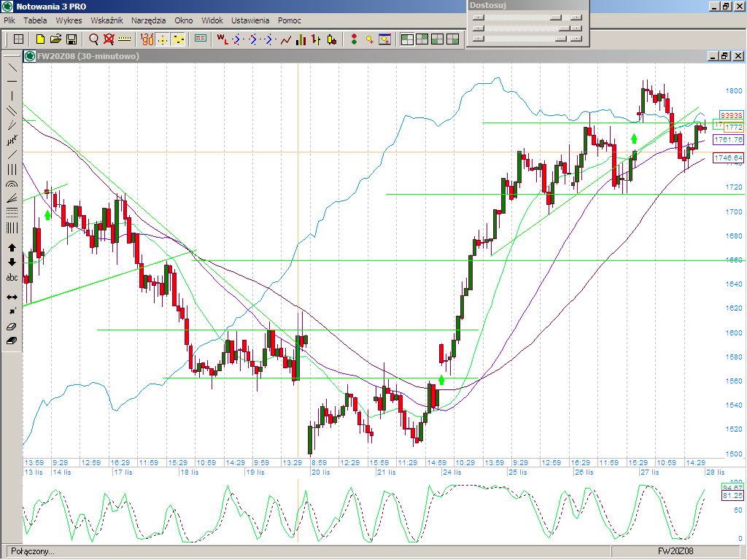Click the 1772 price label on axis
Image resolution: width=747 pixels, height=560 pixels.
tap(733, 127)
